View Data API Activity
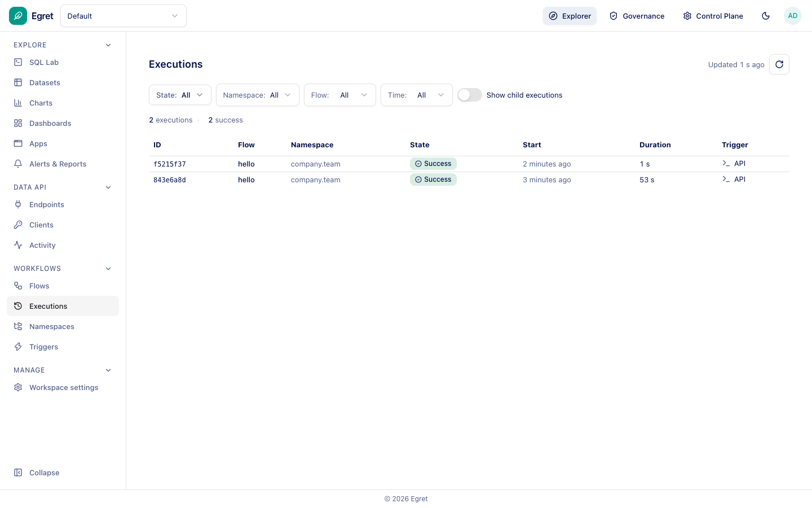812x508 pixels. click(63, 246)
